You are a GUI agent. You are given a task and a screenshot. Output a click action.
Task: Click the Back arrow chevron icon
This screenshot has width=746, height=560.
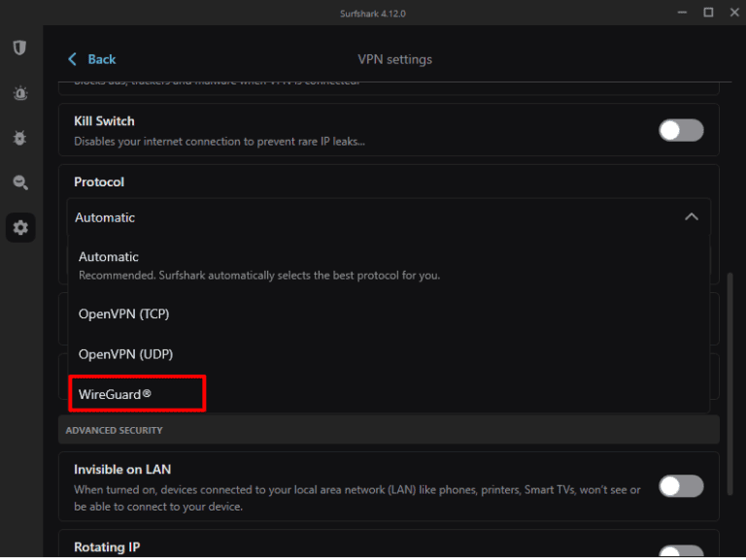click(72, 59)
